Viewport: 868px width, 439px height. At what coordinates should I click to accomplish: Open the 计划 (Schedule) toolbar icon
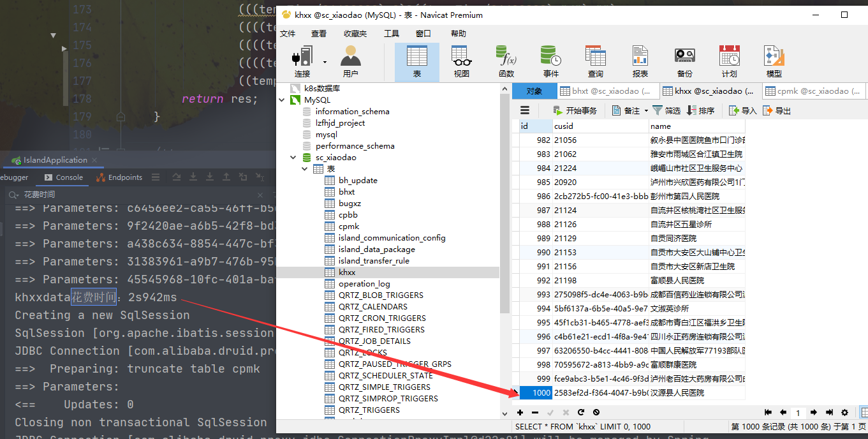pos(730,63)
